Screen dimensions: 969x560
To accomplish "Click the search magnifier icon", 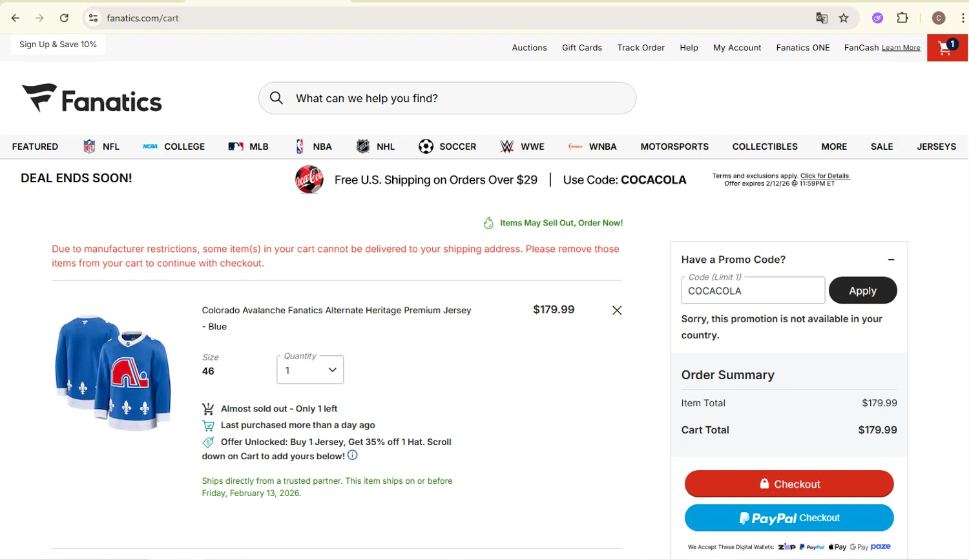I will pyautogui.click(x=276, y=98).
